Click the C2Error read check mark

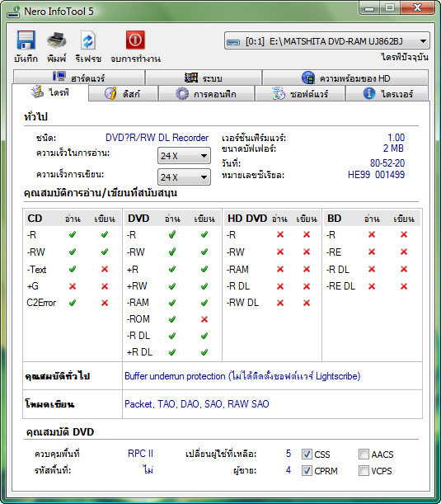[x=73, y=303]
